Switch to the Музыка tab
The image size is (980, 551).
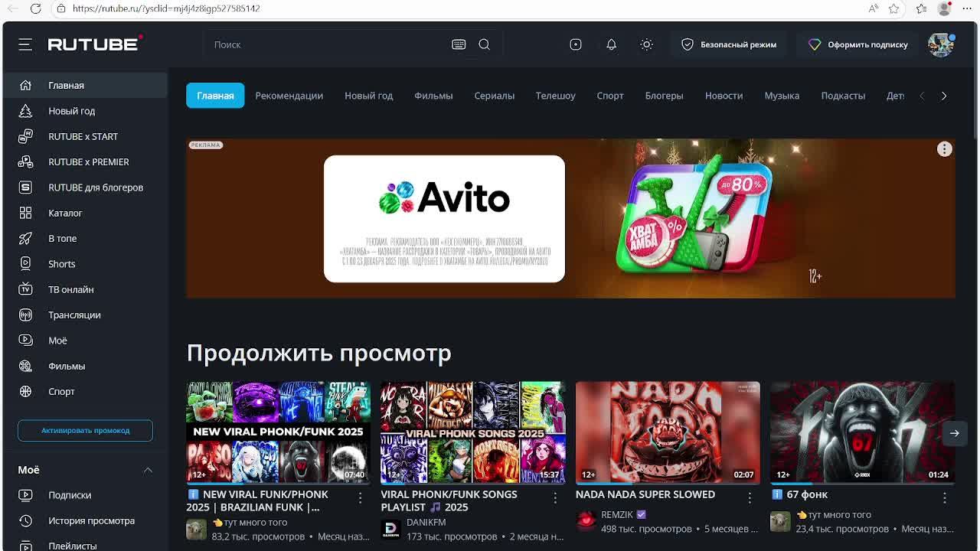pos(782,96)
